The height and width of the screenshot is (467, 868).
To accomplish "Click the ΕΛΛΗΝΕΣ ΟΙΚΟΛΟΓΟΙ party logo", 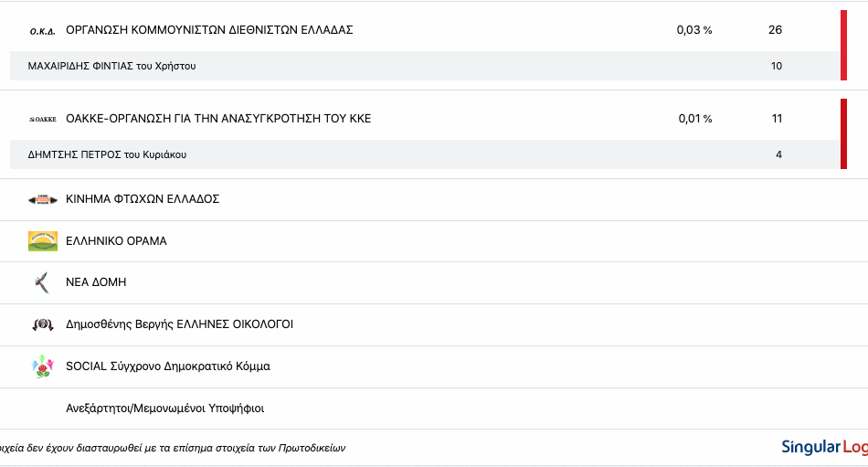I will 43,324.
